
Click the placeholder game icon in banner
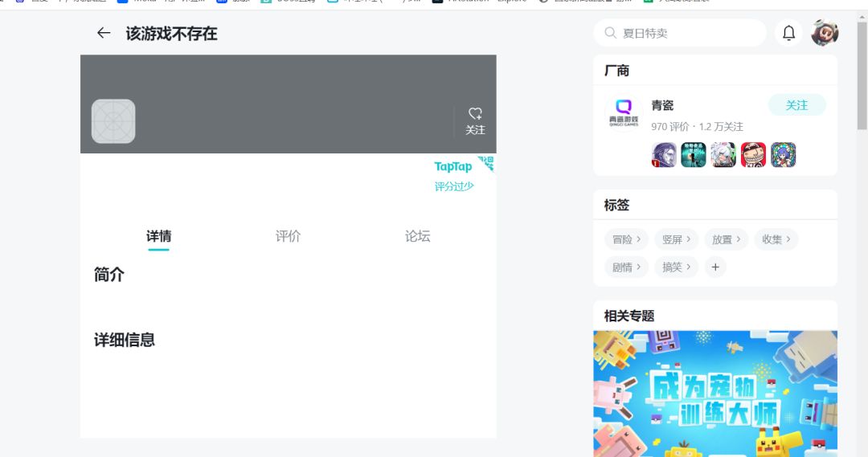coord(113,121)
